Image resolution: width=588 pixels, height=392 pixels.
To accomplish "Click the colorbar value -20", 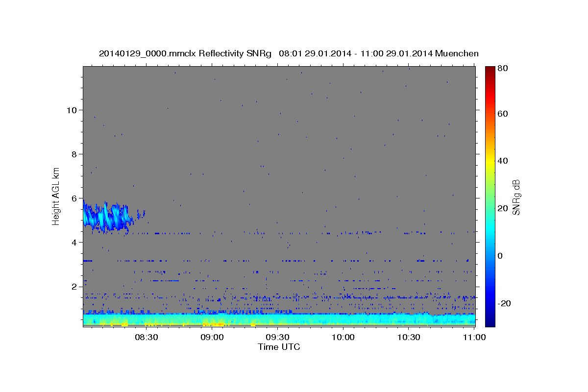I will click(504, 303).
